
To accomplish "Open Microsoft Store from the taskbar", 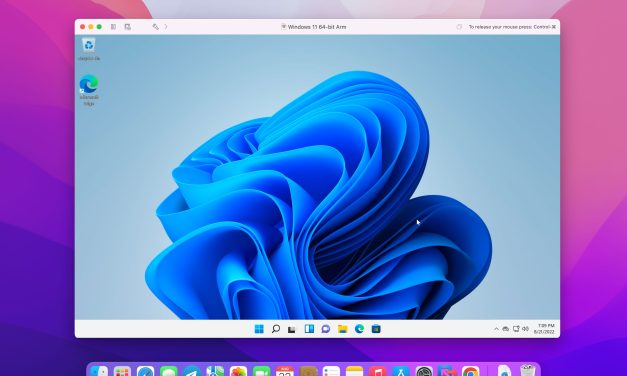I will click(x=376, y=329).
